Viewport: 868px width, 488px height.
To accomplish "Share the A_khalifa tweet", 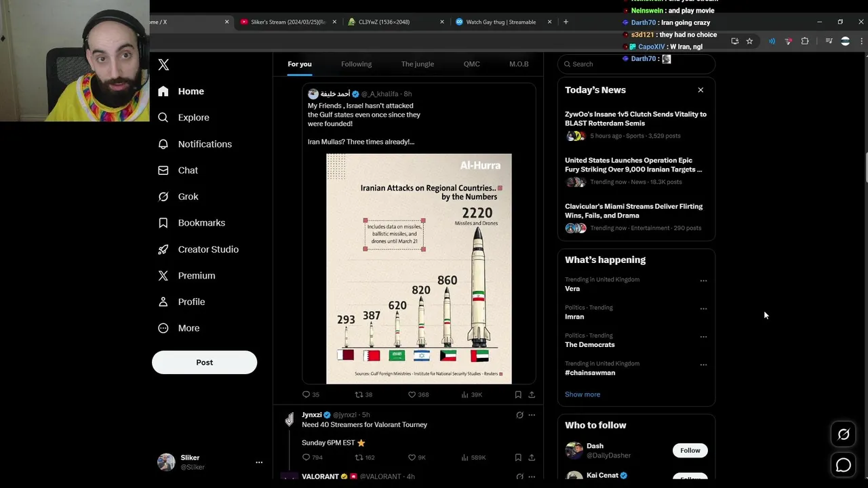I will click(x=532, y=394).
